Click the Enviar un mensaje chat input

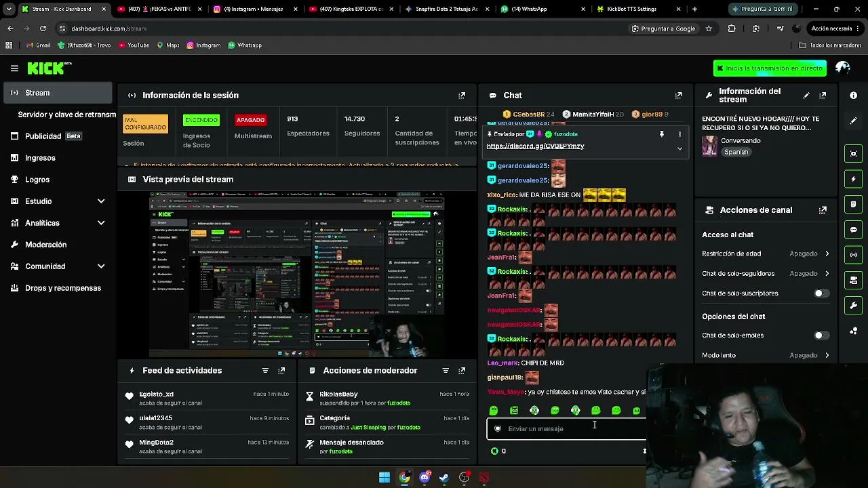click(x=566, y=429)
